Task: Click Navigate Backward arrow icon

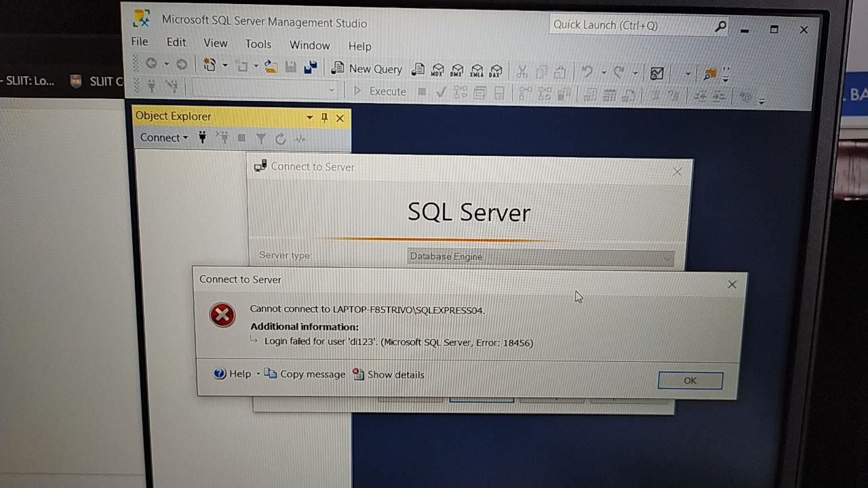Action: tap(151, 64)
